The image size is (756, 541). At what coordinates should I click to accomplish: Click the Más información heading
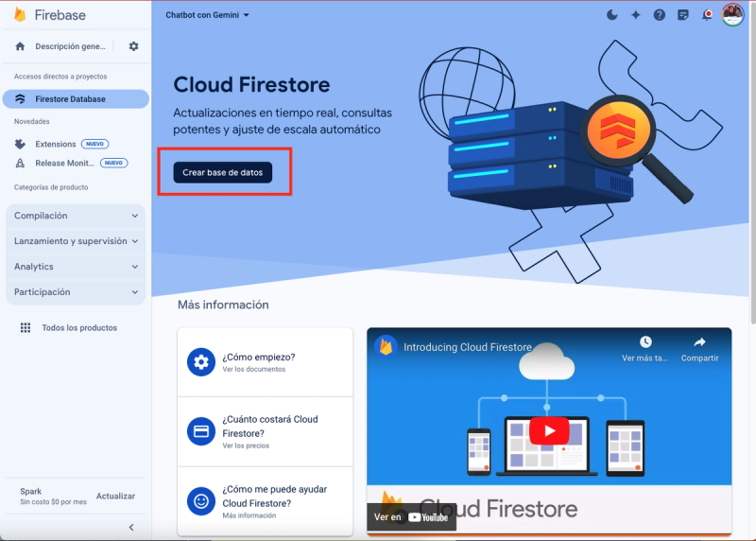pos(223,305)
